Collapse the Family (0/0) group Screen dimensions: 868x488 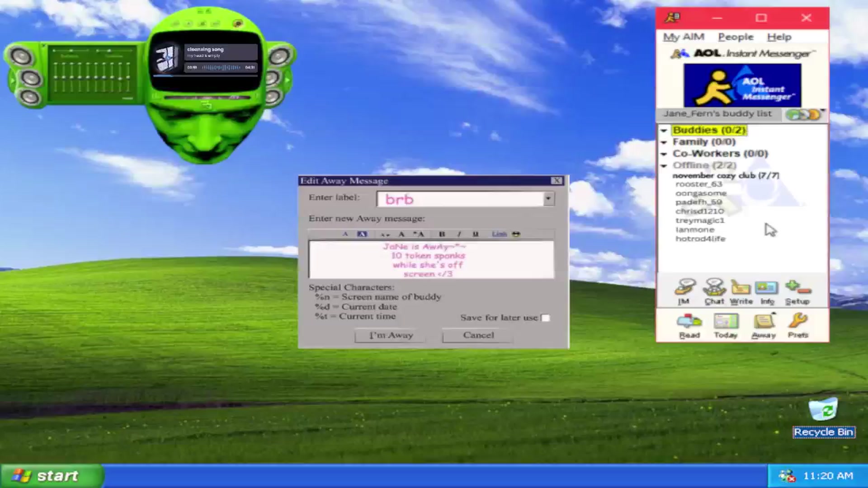point(664,142)
